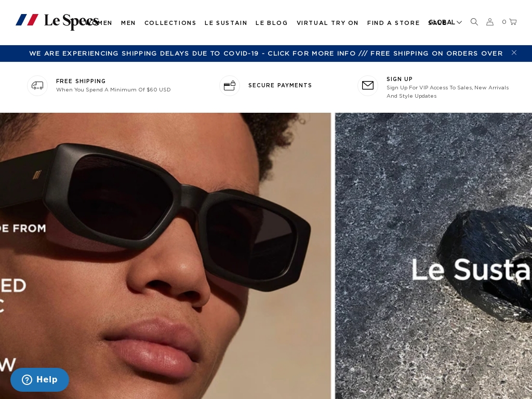This screenshot has height=399, width=532.
Task: Open the search magnifier icon
Action: [474, 22]
